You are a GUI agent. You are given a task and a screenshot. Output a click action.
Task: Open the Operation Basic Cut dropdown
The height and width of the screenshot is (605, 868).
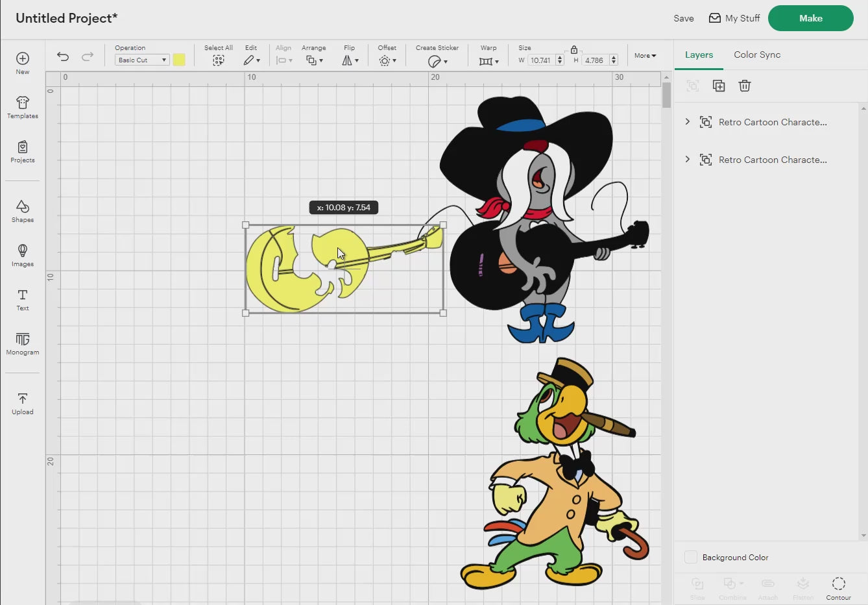[x=142, y=60]
